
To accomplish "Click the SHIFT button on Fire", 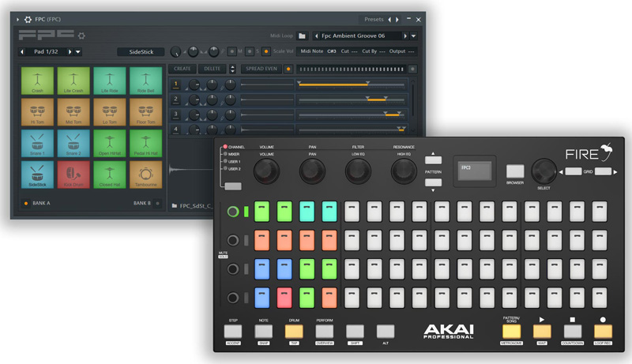I will tap(355, 332).
